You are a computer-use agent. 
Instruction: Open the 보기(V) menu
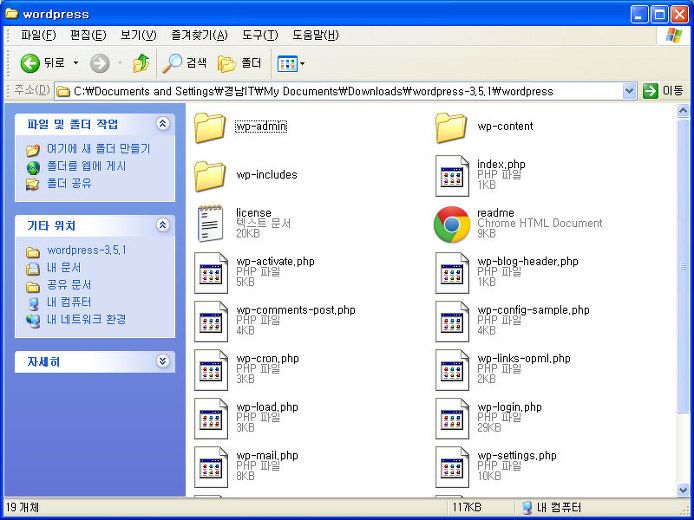139,35
